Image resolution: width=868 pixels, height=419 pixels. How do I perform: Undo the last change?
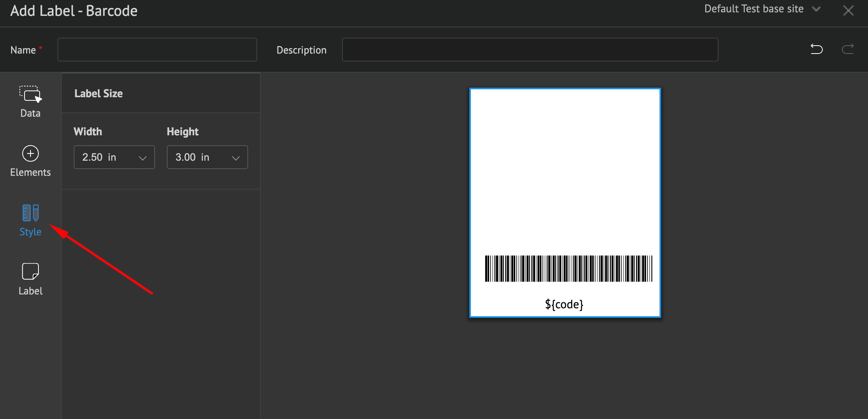[x=816, y=49]
